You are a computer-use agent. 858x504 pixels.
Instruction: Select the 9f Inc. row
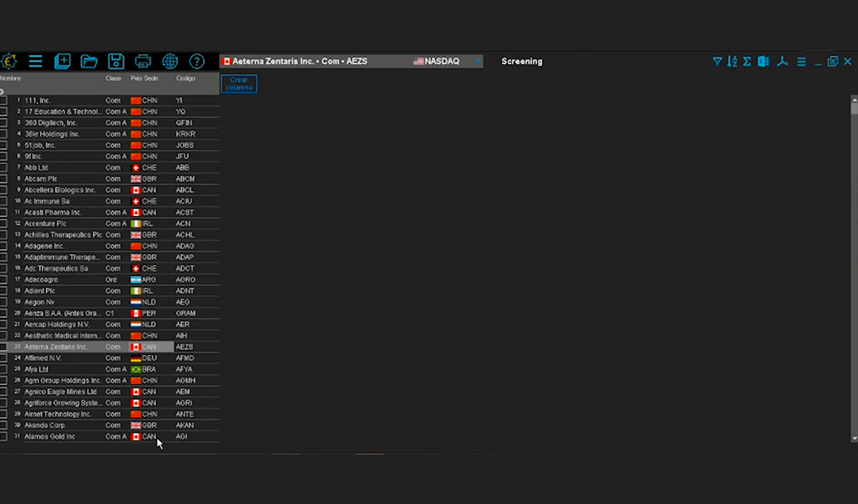click(33, 156)
